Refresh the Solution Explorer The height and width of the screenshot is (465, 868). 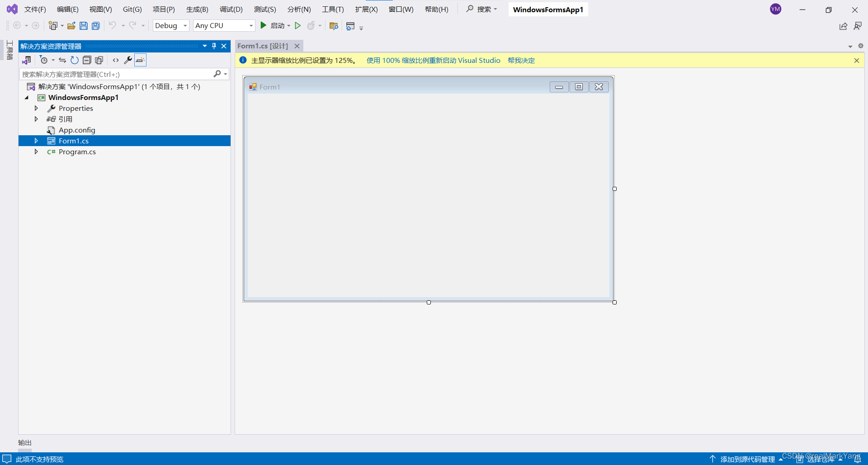click(x=75, y=60)
